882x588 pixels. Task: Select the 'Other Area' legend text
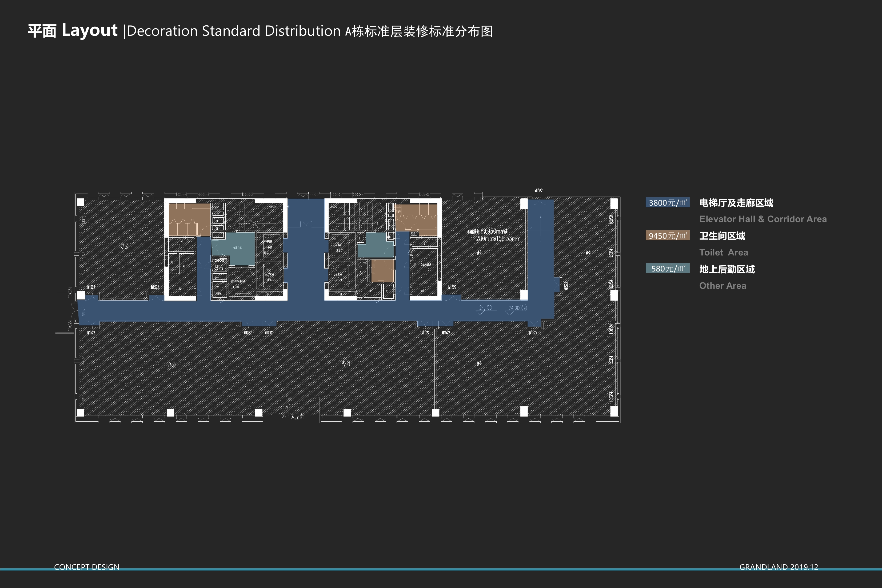[x=723, y=286]
